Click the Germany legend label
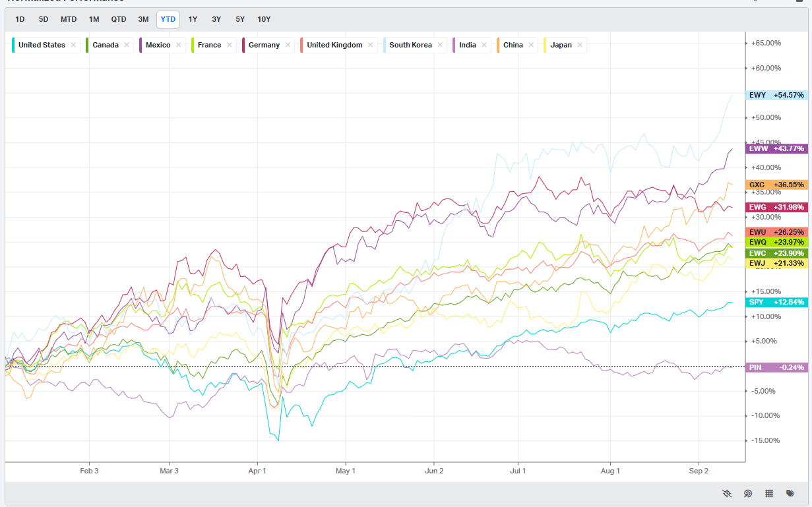Image resolution: width=812 pixels, height=507 pixels. 264,45
